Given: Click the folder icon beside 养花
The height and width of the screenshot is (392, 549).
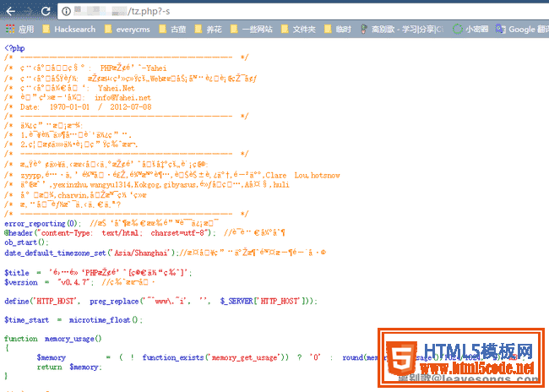Looking at the screenshot, I should 198,29.
